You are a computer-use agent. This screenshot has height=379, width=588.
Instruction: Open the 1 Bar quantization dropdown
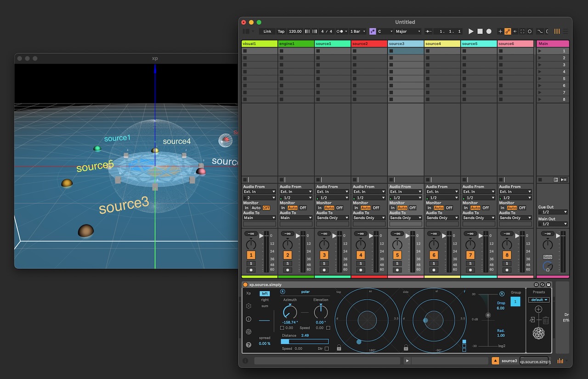point(358,31)
